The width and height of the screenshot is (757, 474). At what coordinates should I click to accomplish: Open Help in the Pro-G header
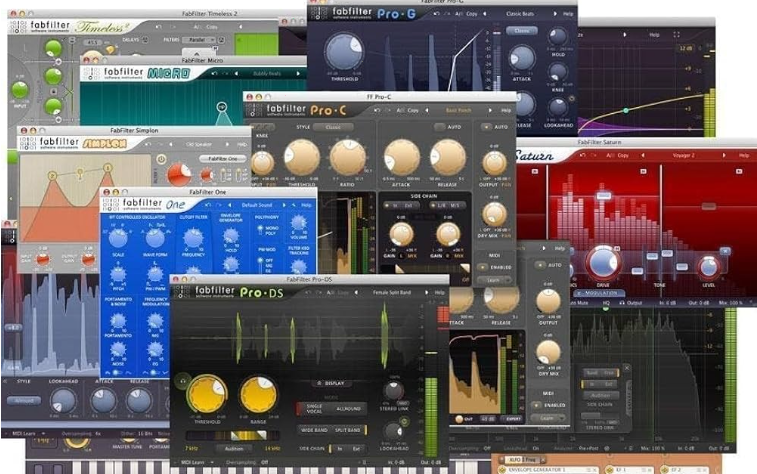point(568,14)
